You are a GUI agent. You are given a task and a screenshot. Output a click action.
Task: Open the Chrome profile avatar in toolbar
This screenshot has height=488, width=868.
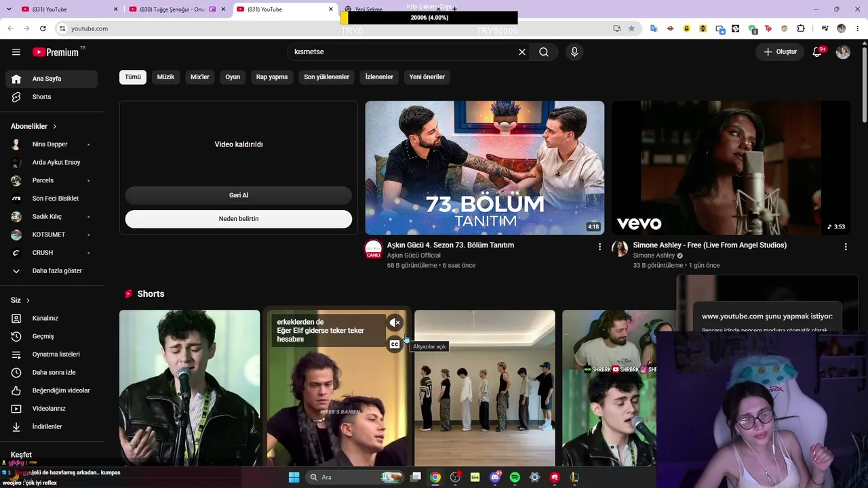(842, 28)
